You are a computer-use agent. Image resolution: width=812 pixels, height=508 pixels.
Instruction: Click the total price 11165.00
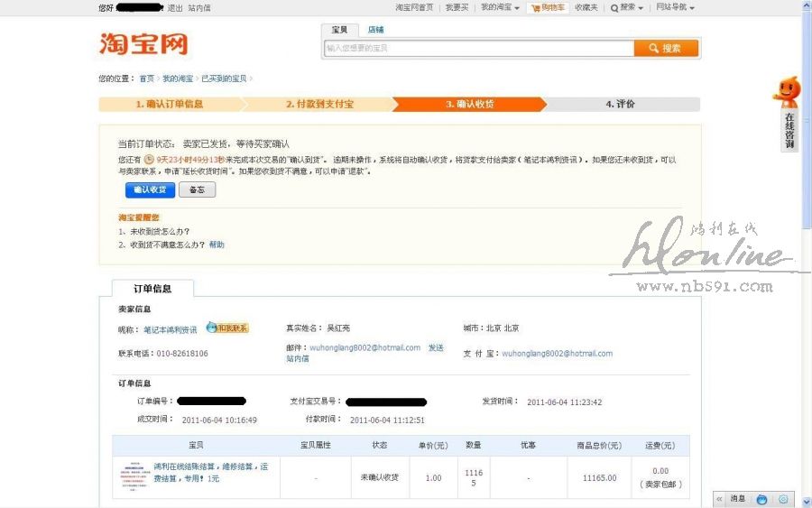coord(599,478)
